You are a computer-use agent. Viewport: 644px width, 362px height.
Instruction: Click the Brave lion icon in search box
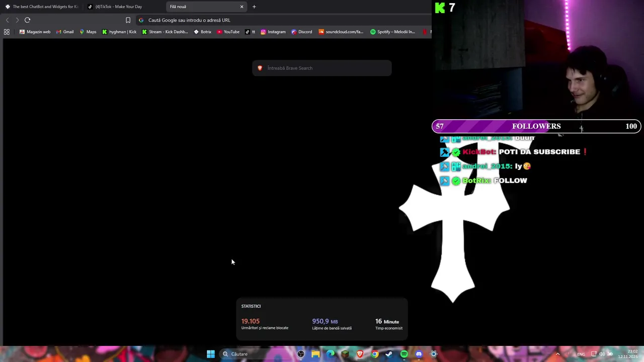coord(260,68)
